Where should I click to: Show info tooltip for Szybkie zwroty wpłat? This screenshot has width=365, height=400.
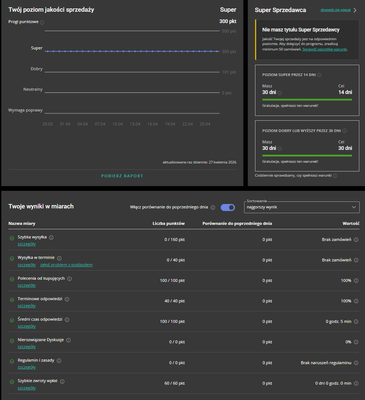click(x=62, y=381)
